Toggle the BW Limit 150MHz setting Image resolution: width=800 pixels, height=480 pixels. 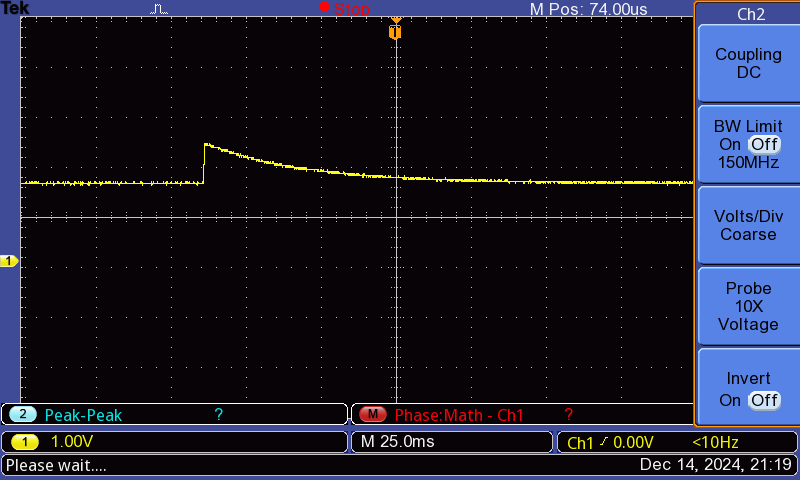[x=748, y=144]
